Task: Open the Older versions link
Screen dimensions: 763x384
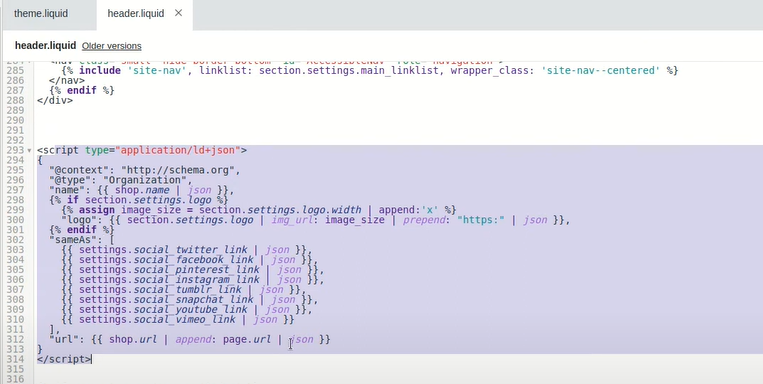Action: click(x=111, y=46)
